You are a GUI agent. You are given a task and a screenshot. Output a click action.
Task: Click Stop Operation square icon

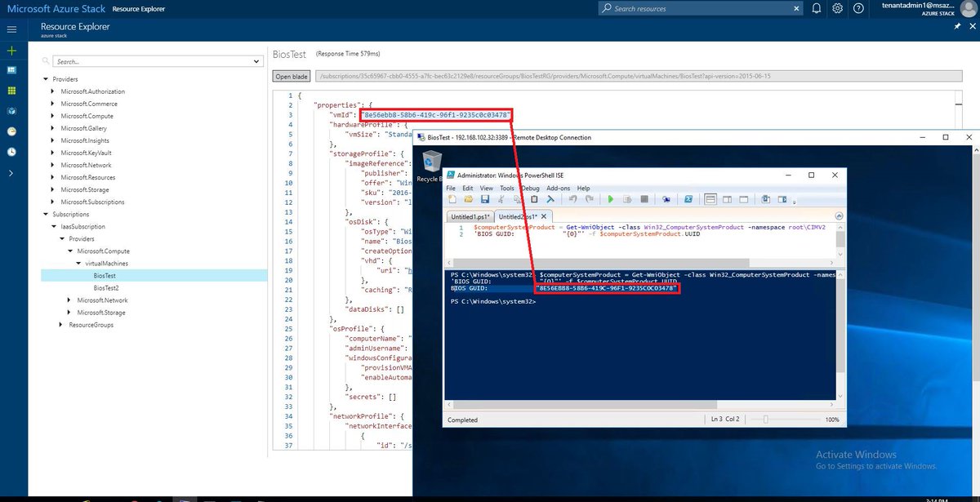(x=644, y=199)
